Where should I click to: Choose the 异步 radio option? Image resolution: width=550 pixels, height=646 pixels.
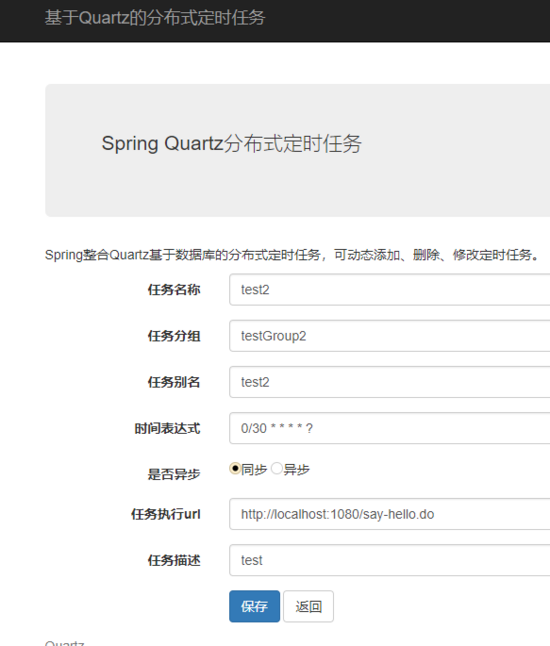pyautogui.click(x=276, y=468)
